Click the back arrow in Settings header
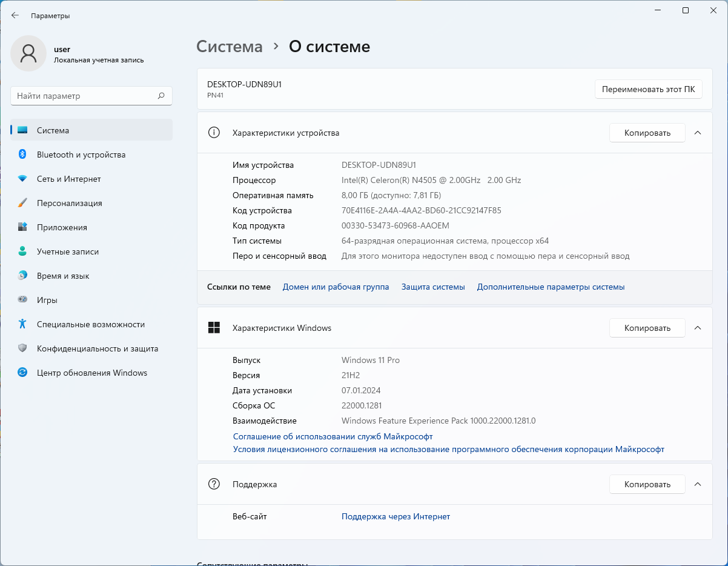728x566 pixels. click(x=15, y=16)
